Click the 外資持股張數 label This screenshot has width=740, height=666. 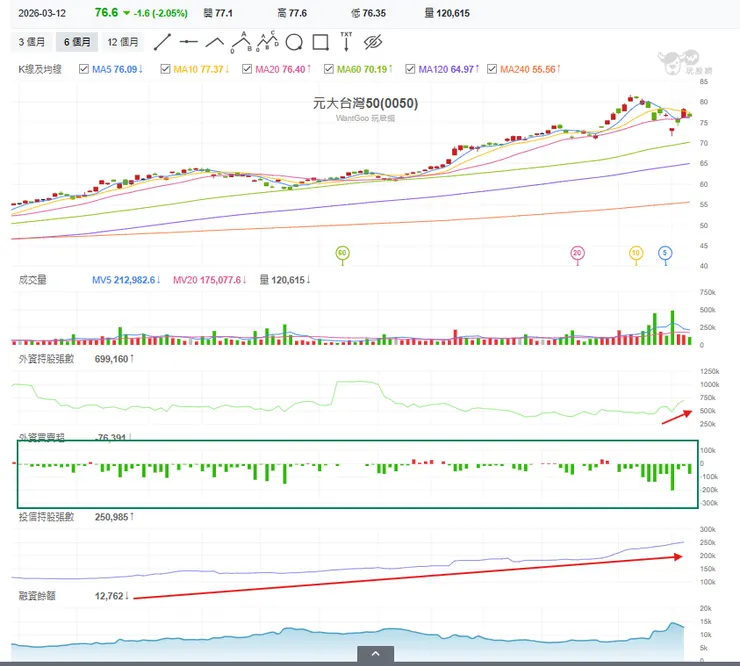[46, 359]
